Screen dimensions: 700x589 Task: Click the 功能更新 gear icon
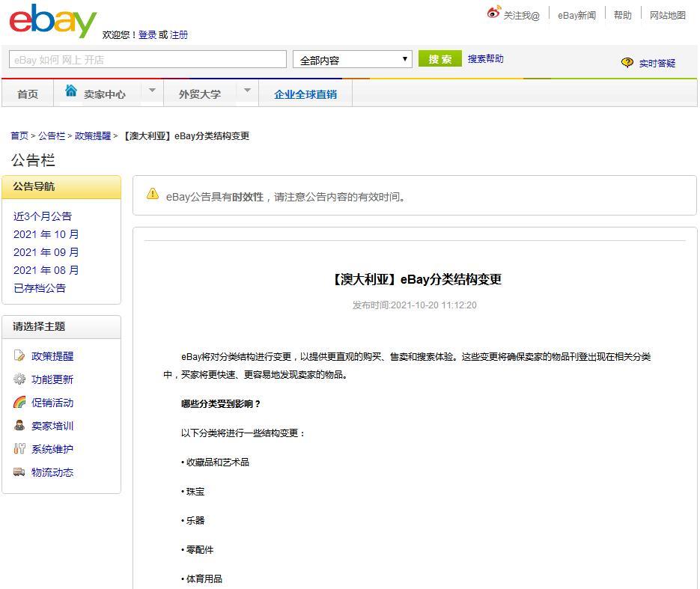coord(19,379)
